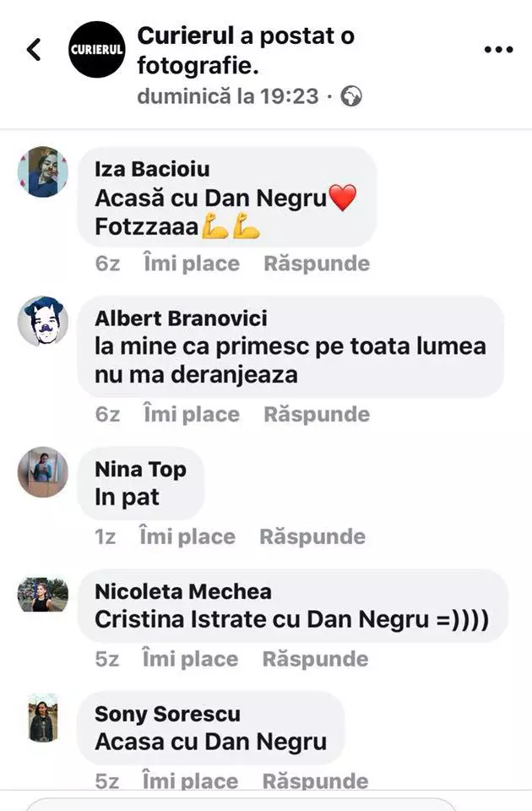Viewport: 532px width, 811px height.
Task: Open the three-dot options menu
Action: [498, 50]
